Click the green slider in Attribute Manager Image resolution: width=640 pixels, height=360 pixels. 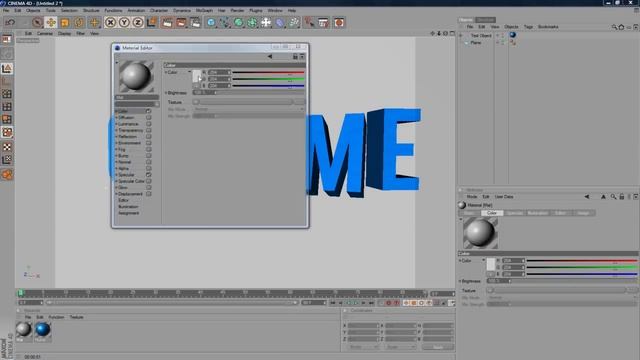pyautogui.click(x=582, y=267)
